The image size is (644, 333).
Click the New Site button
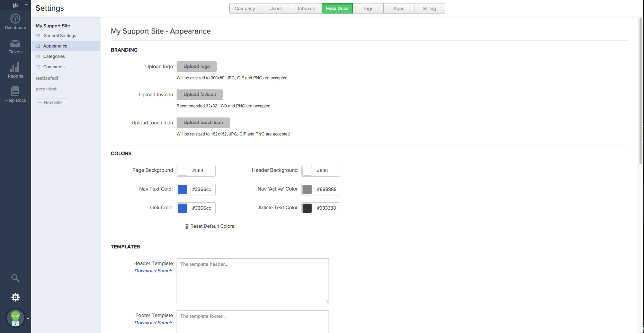[x=51, y=103]
